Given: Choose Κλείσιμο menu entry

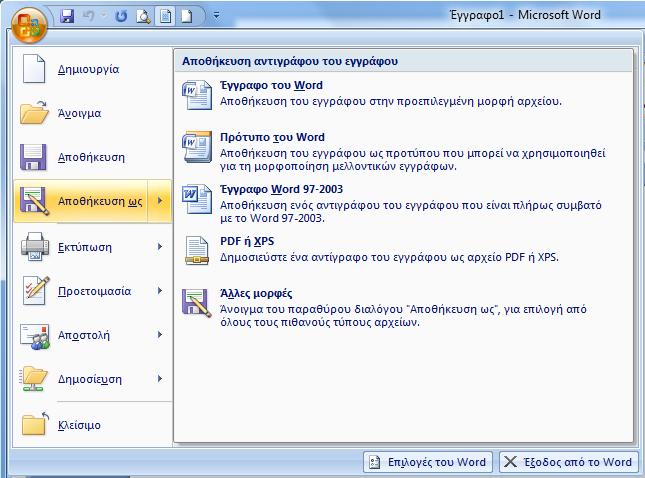Looking at the screenshot, I should click(x=93, y=425).
